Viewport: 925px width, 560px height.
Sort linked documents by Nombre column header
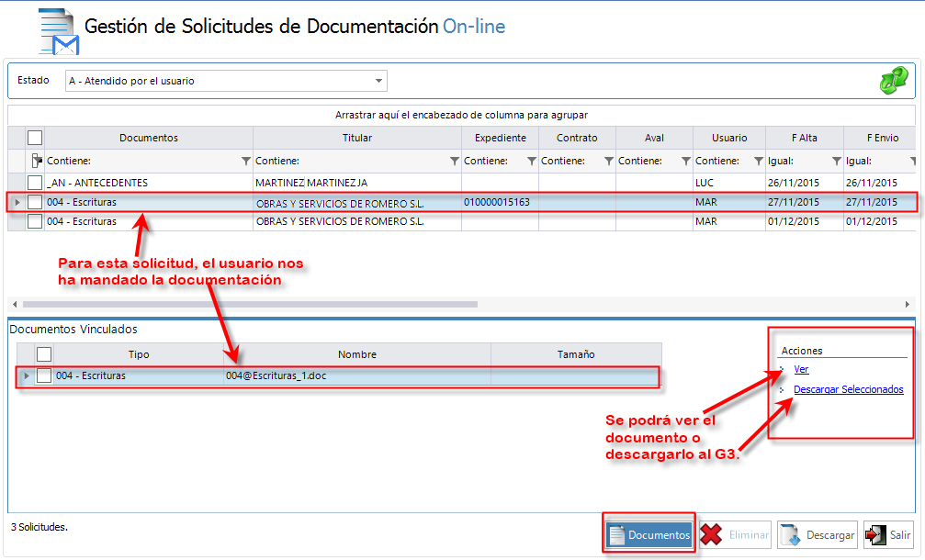[x=356, y=354]
